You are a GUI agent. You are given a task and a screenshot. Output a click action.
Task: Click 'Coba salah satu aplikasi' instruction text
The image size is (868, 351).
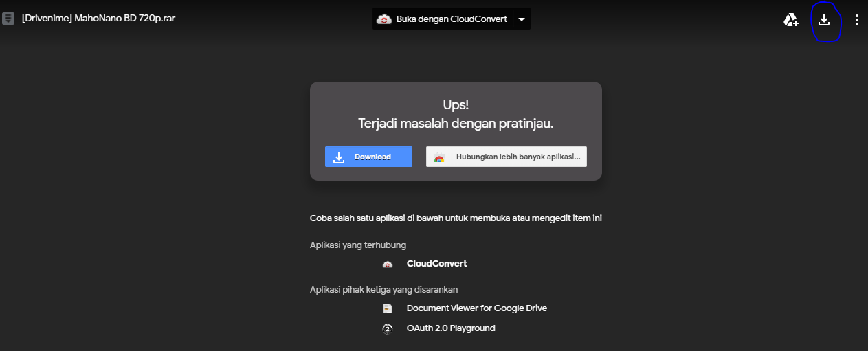[x=456, y=218]
